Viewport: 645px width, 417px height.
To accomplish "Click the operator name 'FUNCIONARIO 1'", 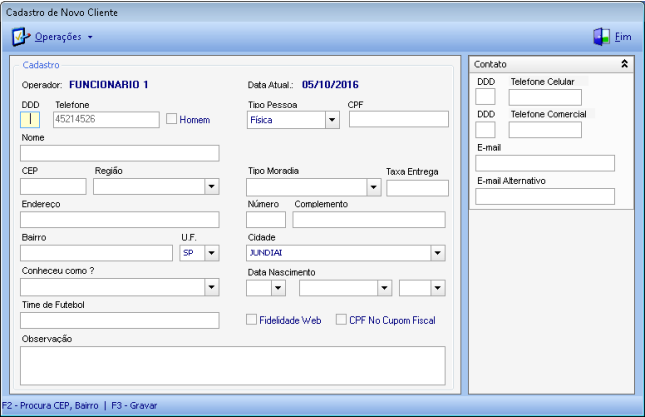I will [109, 85].
